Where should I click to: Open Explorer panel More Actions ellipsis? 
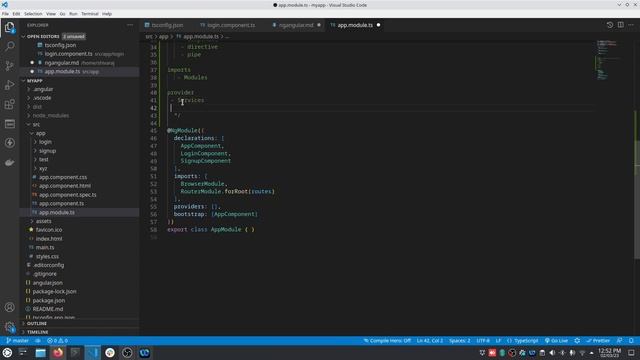(130, 25)
